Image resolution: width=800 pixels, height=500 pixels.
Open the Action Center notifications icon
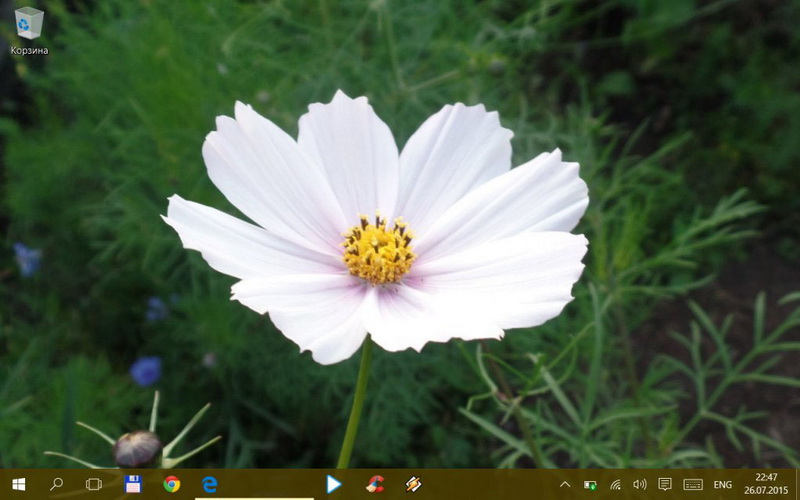coord(665,484)
